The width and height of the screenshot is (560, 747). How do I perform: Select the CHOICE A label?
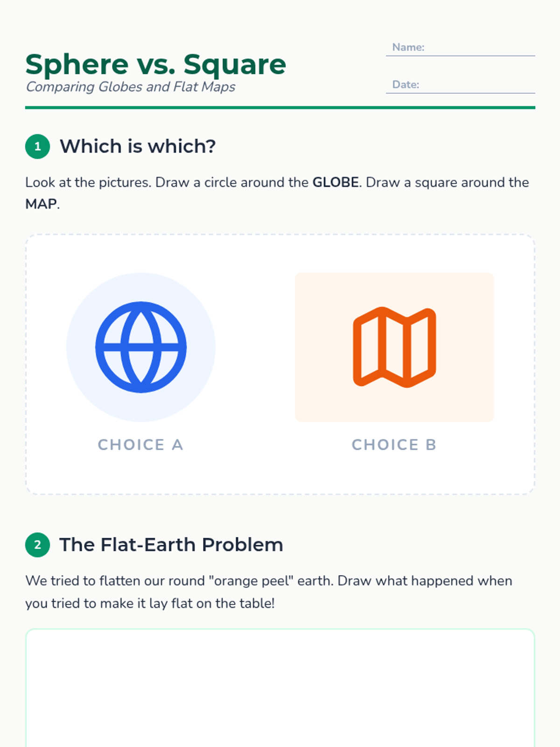click(140, 445)
